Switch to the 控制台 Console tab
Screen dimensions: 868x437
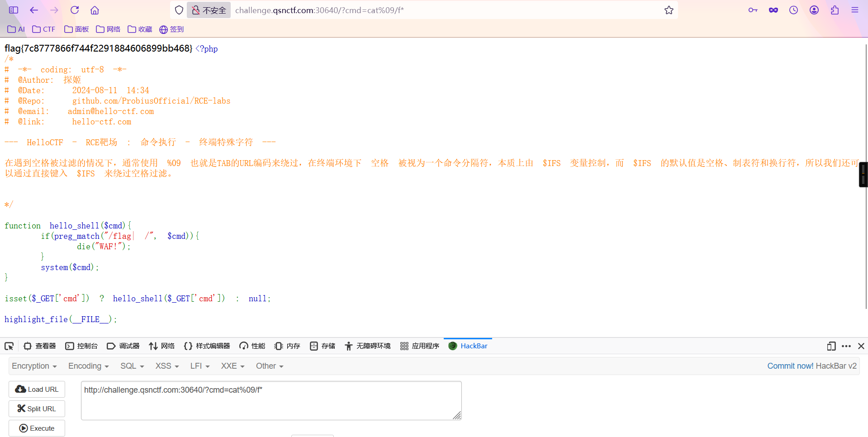[81, 346]
